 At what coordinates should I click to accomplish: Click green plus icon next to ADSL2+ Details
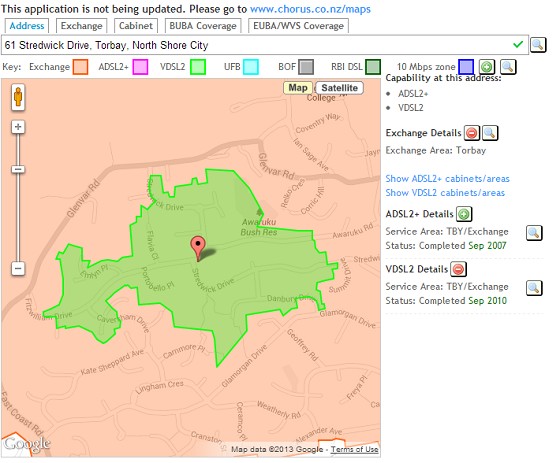(x=464, y=214)
